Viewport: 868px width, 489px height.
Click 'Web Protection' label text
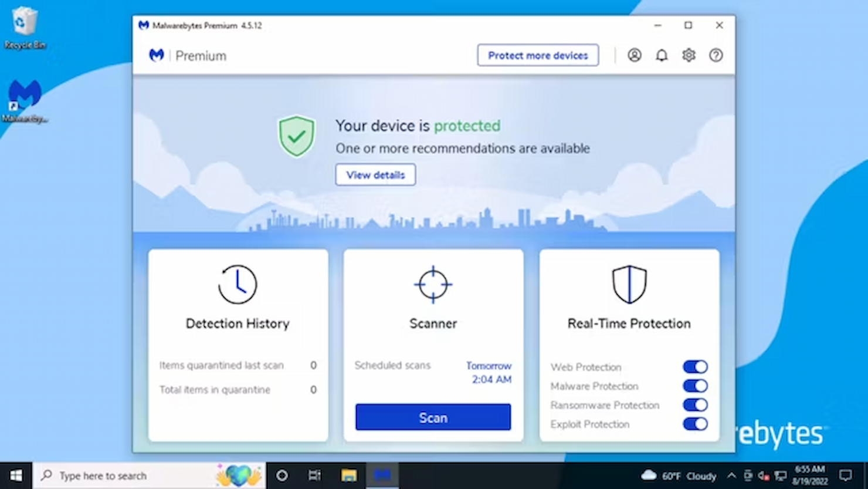coord(586,367)
